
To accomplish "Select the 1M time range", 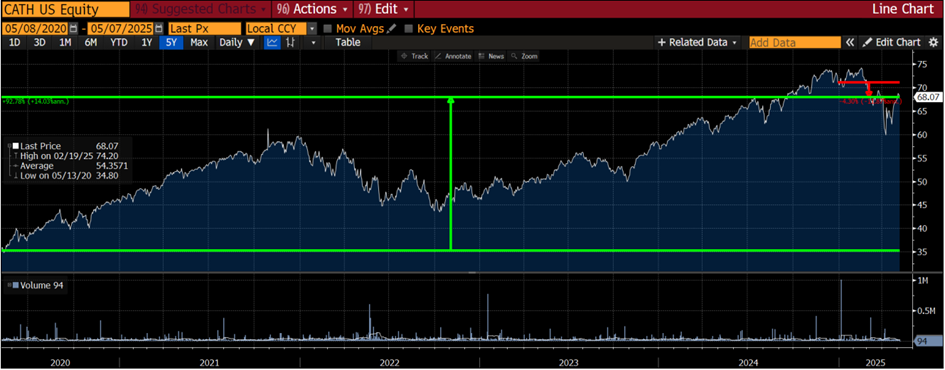I will pos(65,42).
